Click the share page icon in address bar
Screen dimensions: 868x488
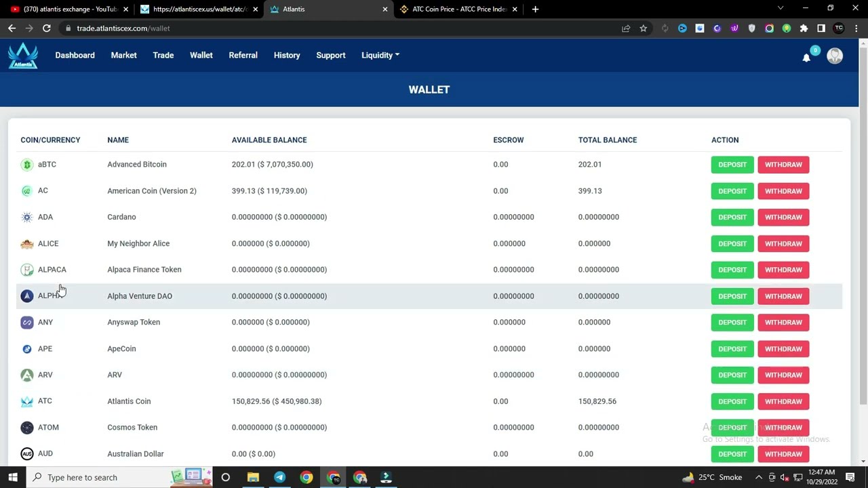pyautogui.click(x=626, y=28)
